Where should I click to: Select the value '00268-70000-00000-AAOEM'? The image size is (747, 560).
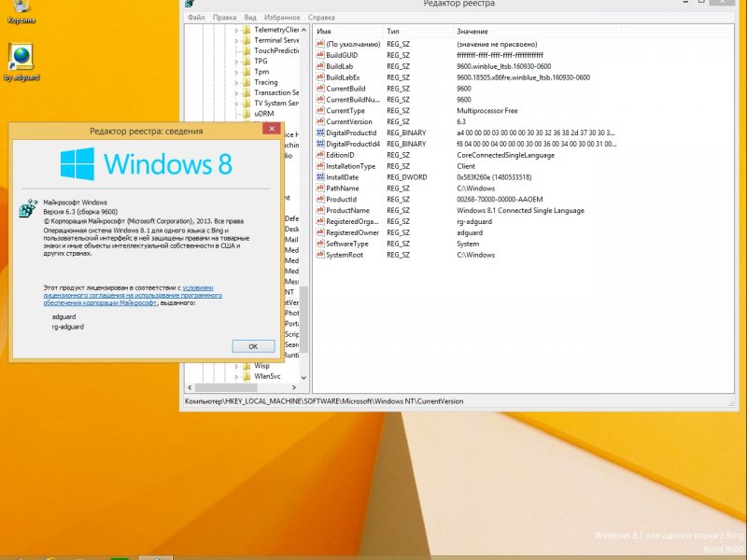[x=500, y=200]
